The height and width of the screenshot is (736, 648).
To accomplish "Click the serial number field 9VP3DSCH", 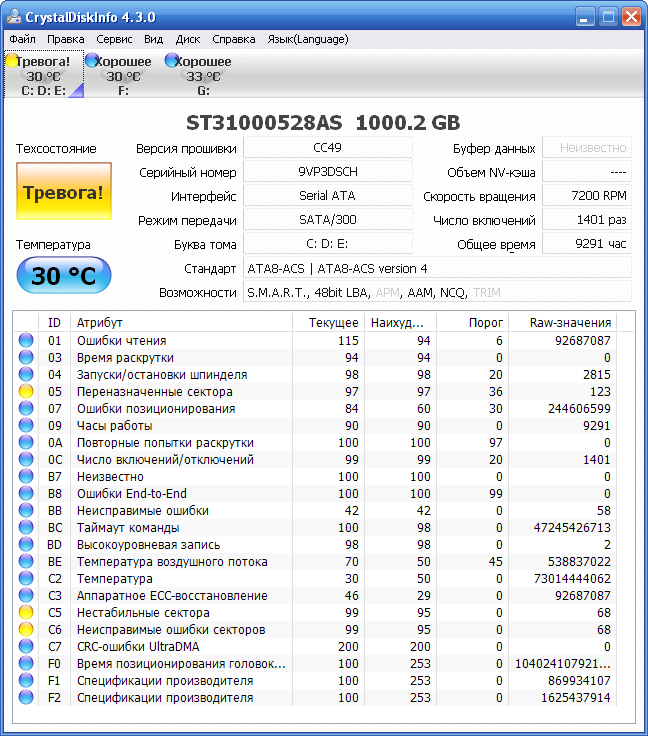I will (x=327, y=172).
